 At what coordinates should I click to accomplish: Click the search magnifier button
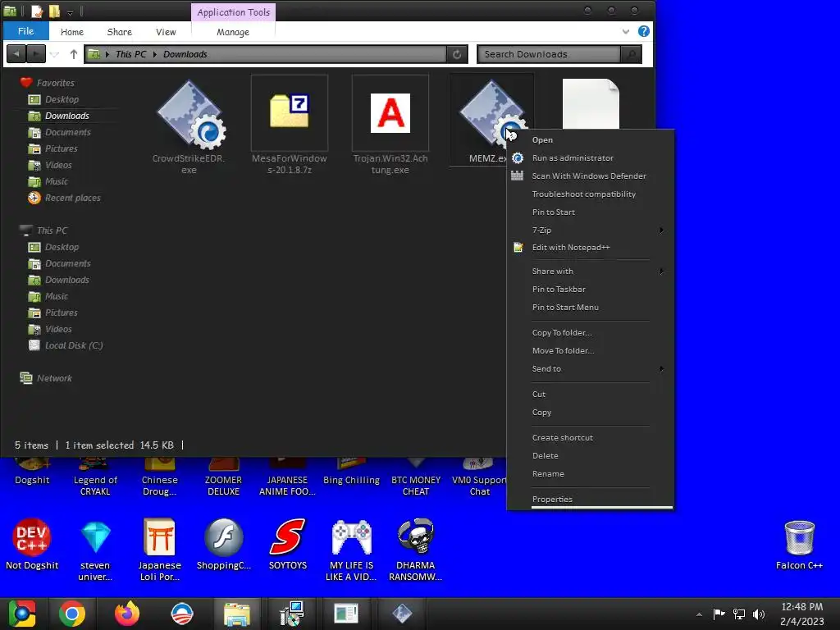631,54
